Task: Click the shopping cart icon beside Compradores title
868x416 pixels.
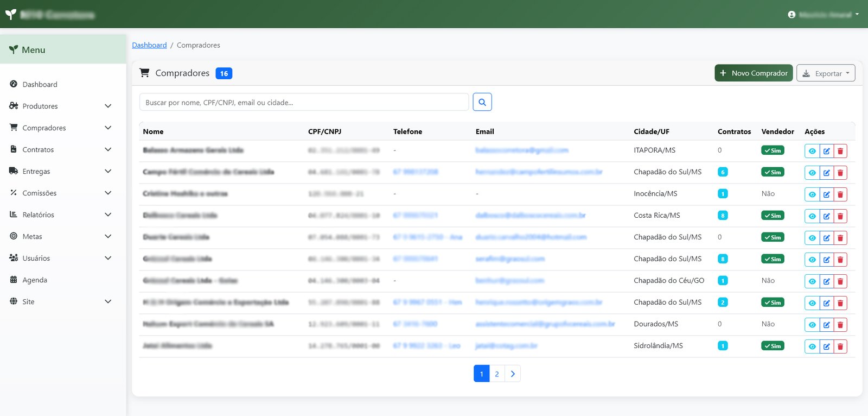Action: 144,73
